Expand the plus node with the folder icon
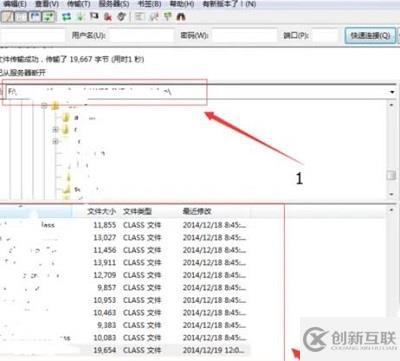Image resolution: width=400 pixels, height=361 pixels. (56, 129)
